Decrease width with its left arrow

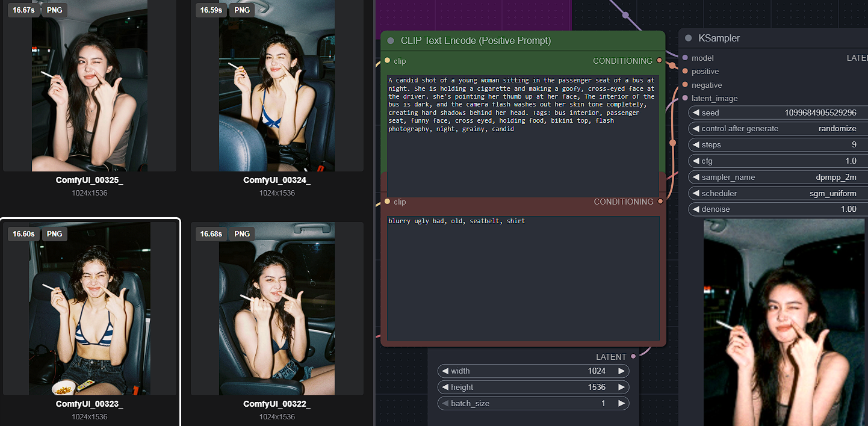tap(445, 371)
